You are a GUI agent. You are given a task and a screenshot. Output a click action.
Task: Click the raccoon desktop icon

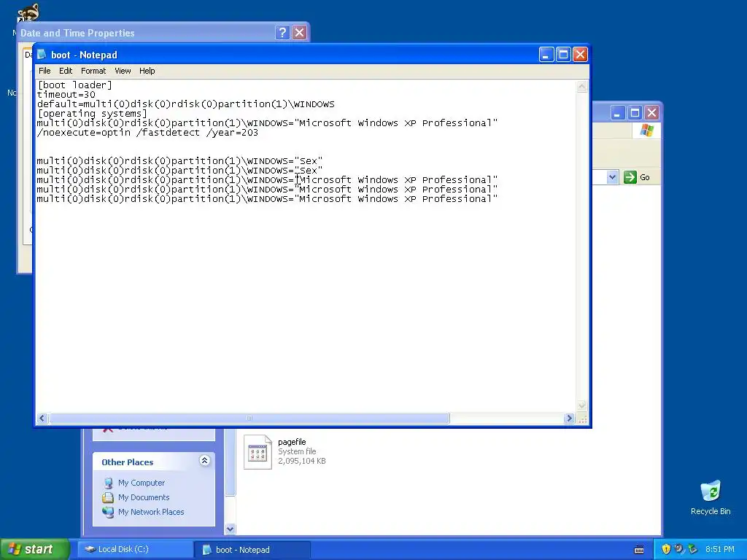pos(28,13)
